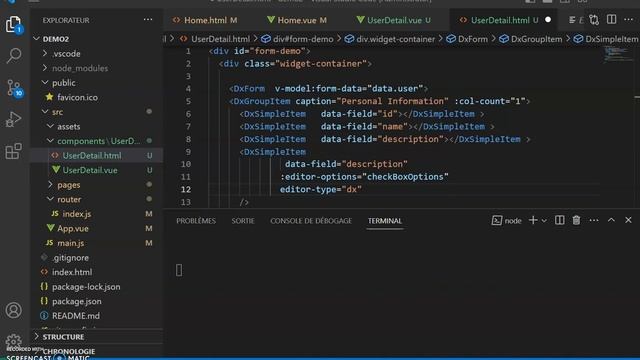The image size is (640, 360).
Task: Click the node terminal shell icon
Action: tap(496, 220)
